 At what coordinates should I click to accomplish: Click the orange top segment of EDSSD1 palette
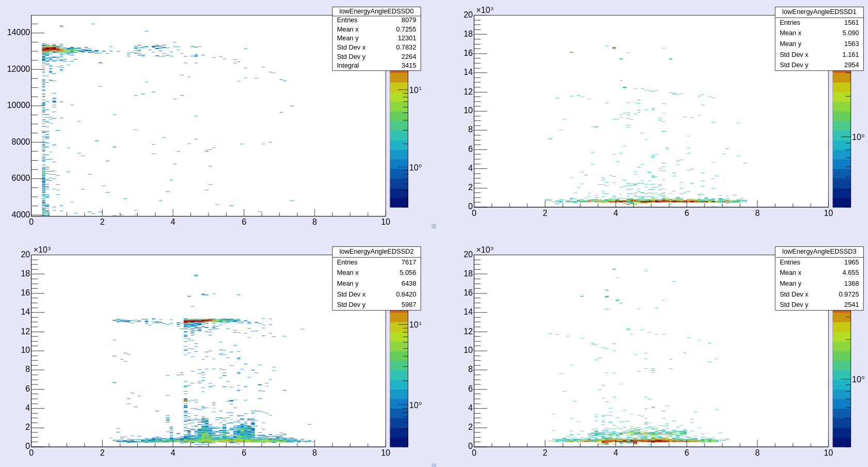point(841,77)
